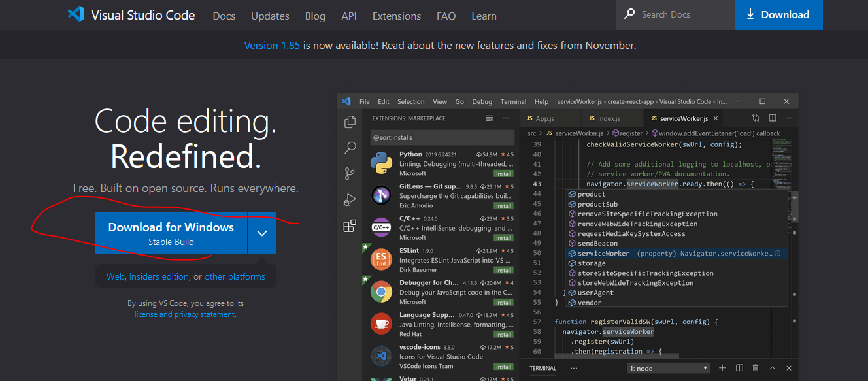Select the serviceWorker autocomplete suggestion

[676, 254]
